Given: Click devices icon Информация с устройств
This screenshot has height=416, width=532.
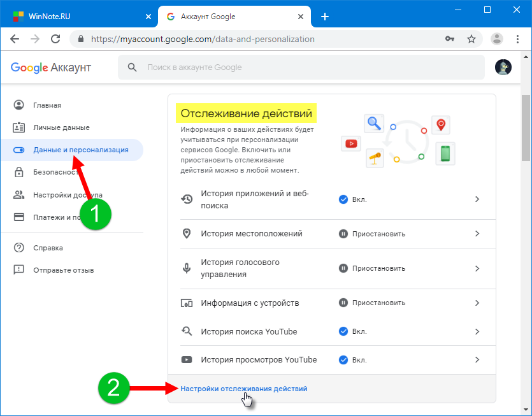Looking at the screenshot, I should point(187,303).
